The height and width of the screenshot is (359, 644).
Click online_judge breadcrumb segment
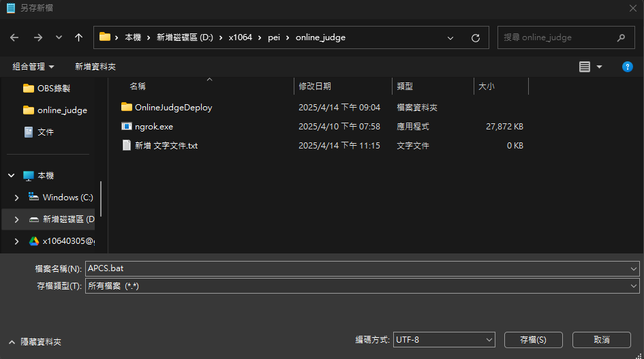click(320, 37)
